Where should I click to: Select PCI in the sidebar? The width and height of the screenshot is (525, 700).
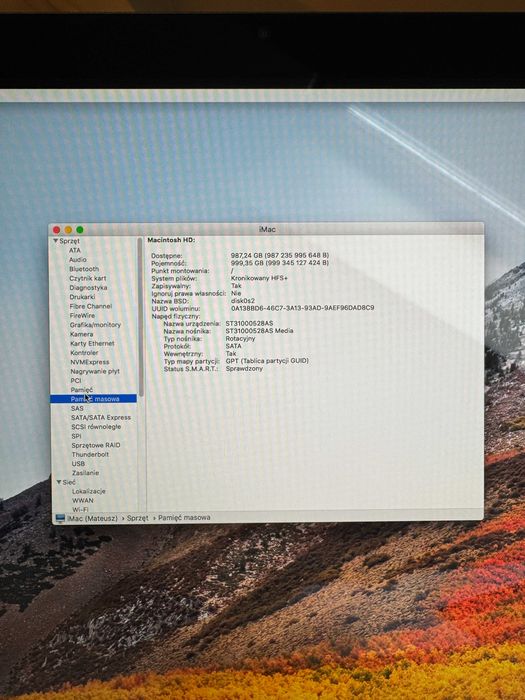click(x=76, y=380)
